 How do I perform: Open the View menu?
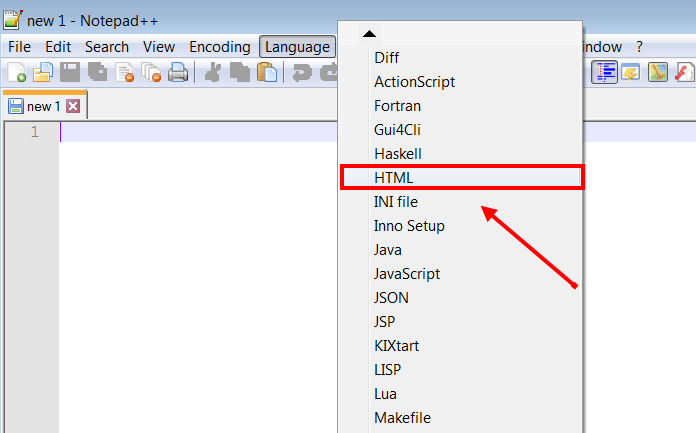158,47
